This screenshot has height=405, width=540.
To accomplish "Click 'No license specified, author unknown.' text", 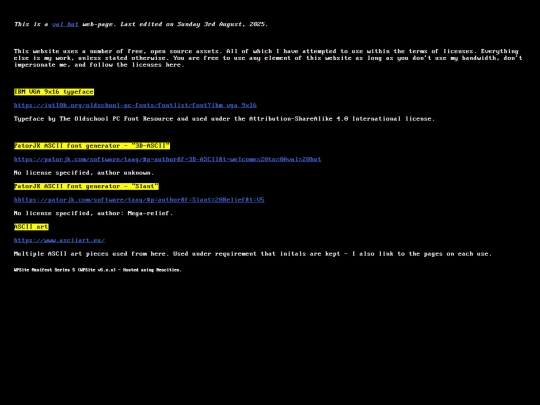I will (84, 173).
